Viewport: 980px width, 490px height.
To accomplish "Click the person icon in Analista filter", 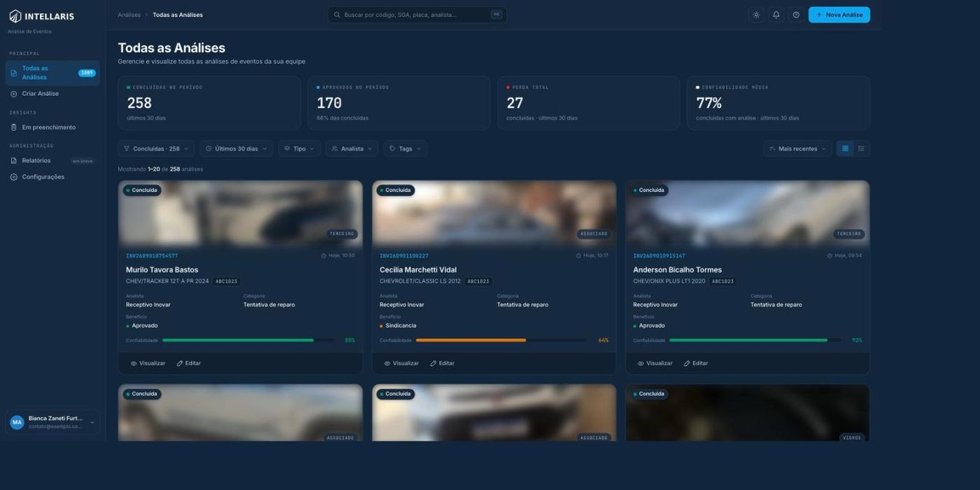I will pos(335,148).
